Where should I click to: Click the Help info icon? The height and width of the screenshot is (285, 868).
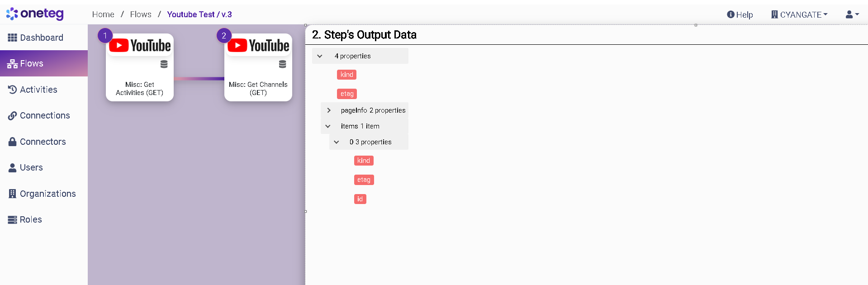pos(730,14)
